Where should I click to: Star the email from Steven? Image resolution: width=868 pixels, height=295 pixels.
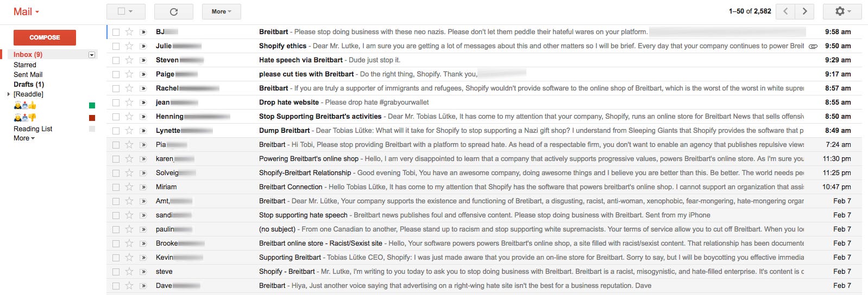pos(129,60)
